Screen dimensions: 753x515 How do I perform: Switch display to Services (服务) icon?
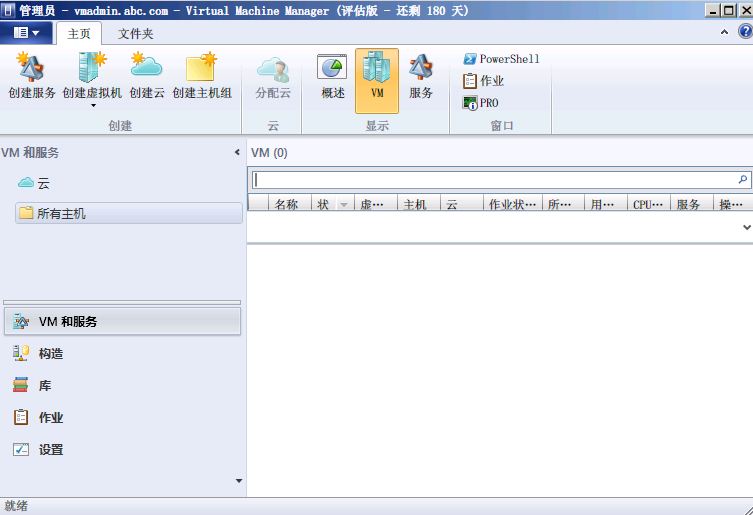(421, 68)
